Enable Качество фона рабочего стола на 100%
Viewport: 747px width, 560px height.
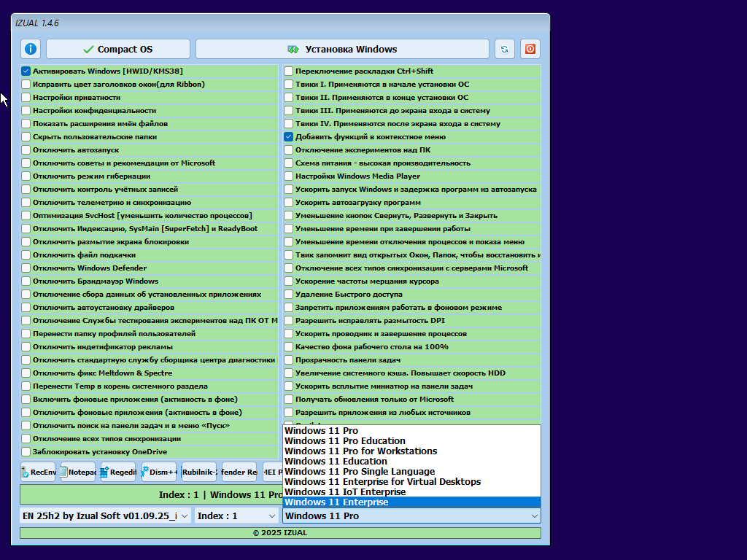tap(288, 346)
